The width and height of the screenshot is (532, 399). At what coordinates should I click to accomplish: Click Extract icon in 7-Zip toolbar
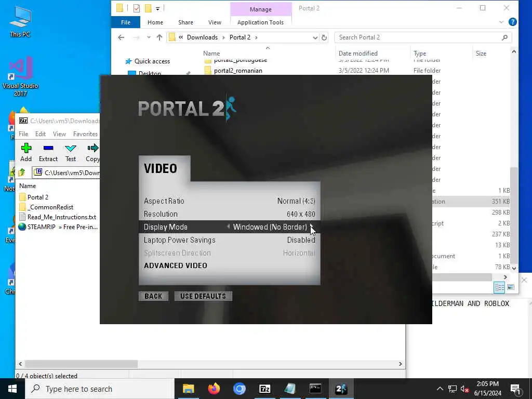click(48, 148)
